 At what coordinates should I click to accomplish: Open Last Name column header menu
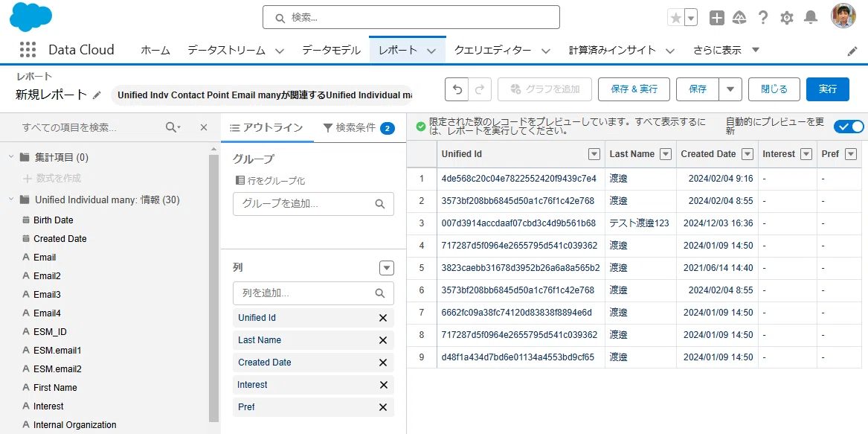666,154
